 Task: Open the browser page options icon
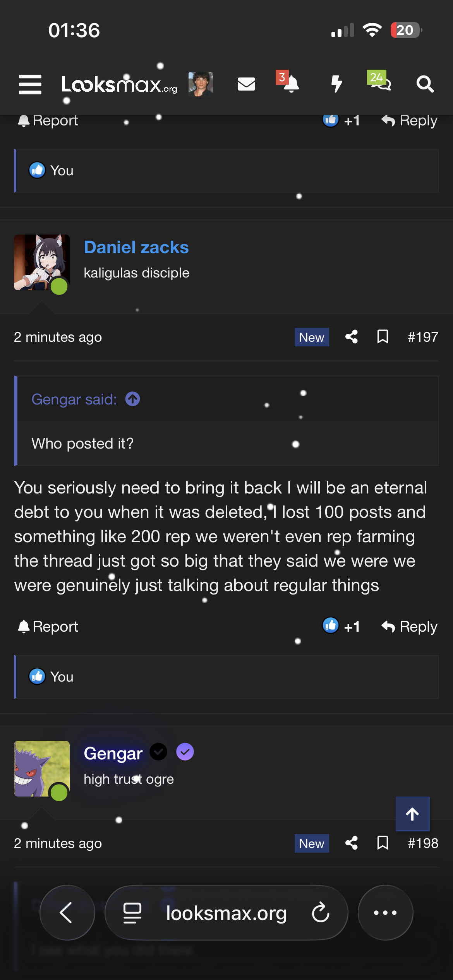click(x=132, y=913)
